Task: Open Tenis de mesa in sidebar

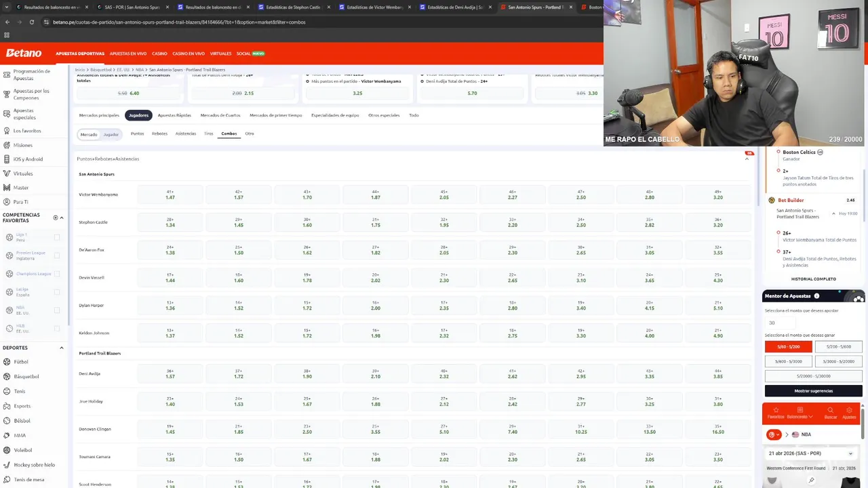Action: (28, 479)
